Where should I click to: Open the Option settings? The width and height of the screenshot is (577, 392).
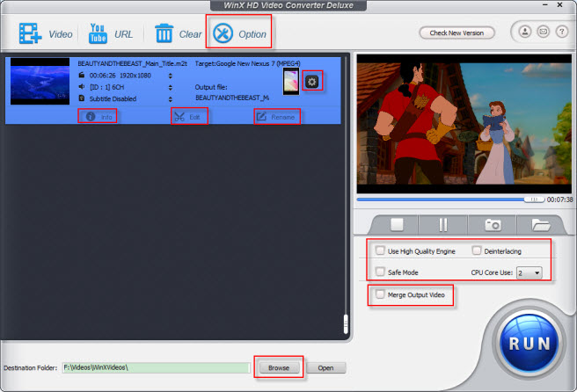239,33
